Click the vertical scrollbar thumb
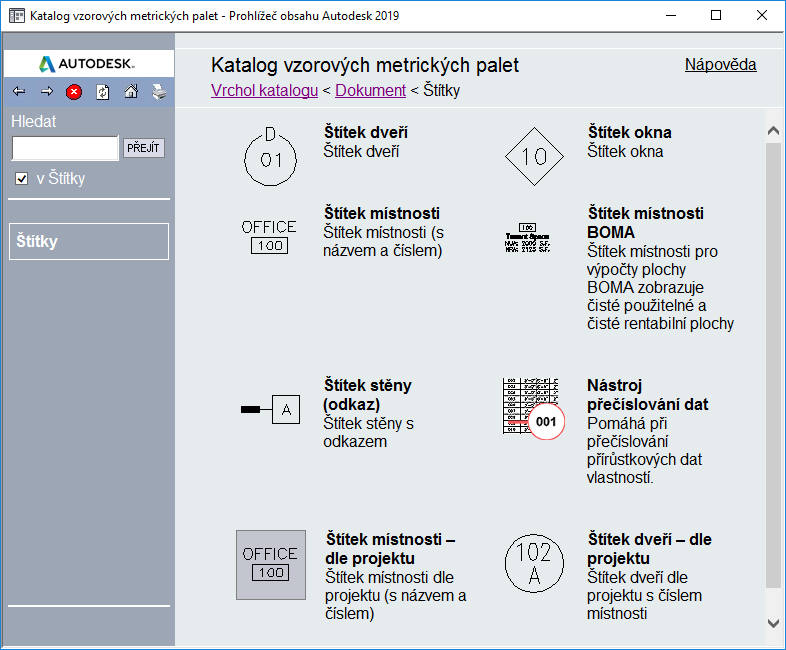786x650 pixels. (773, 365)
